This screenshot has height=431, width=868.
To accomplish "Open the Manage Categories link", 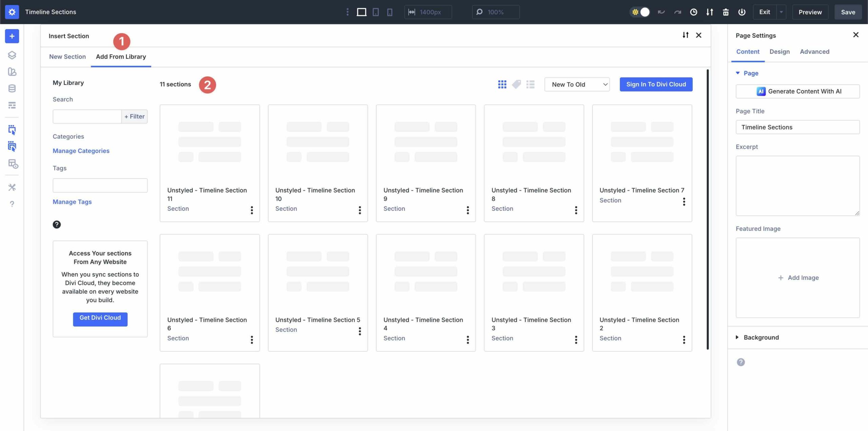I will coord(81,151).
